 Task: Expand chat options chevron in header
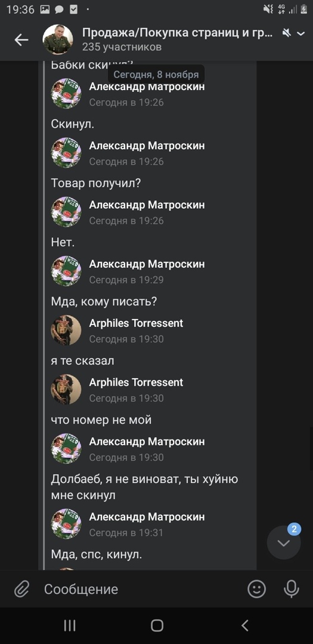click(x=301, y=33)
